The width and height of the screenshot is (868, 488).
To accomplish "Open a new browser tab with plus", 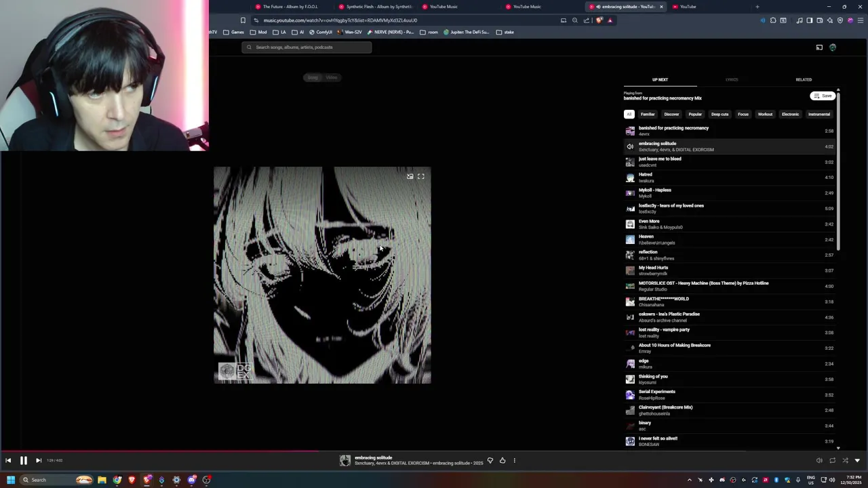I will point(757,7).
